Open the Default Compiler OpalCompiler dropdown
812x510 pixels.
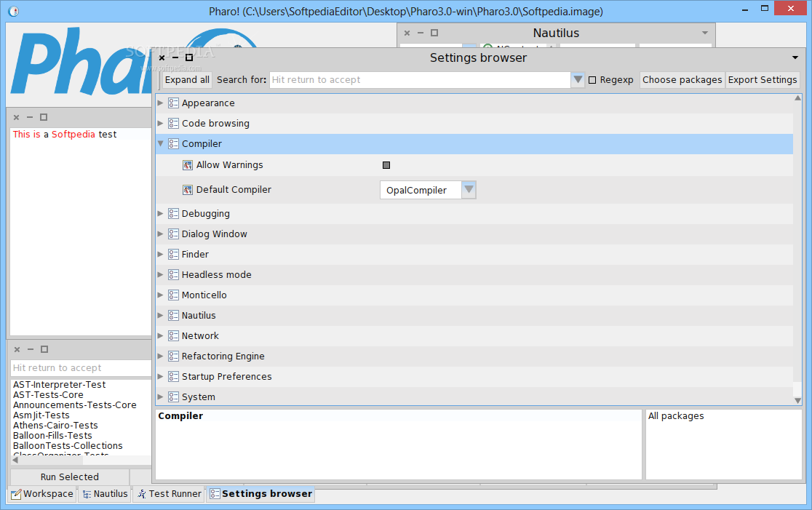(469, 189)
